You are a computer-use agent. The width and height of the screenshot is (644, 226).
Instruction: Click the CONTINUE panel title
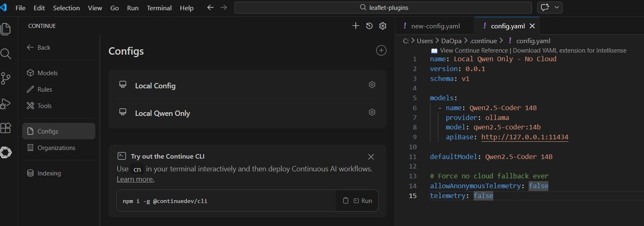click(x=42, y=26)
